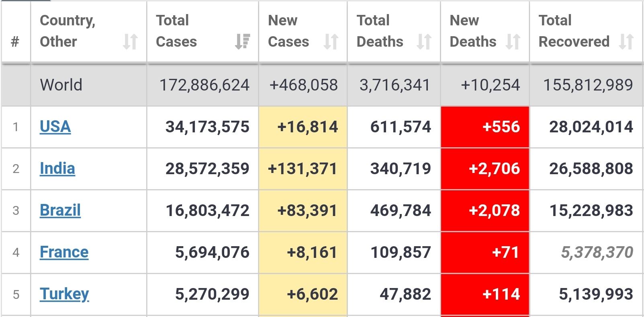This screenshot has height=317, width=644.
Task: Click World new cases value +468,058
Action: pos(304,85)
